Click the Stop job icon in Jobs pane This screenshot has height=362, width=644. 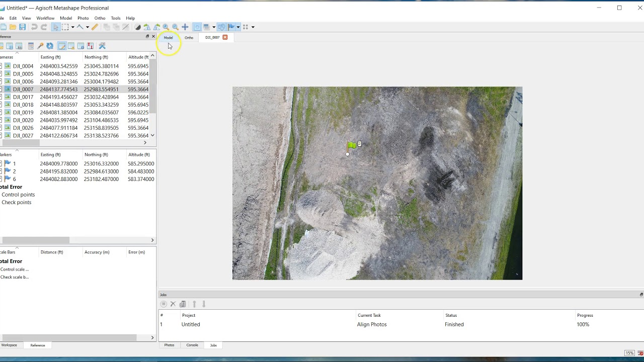164,304
